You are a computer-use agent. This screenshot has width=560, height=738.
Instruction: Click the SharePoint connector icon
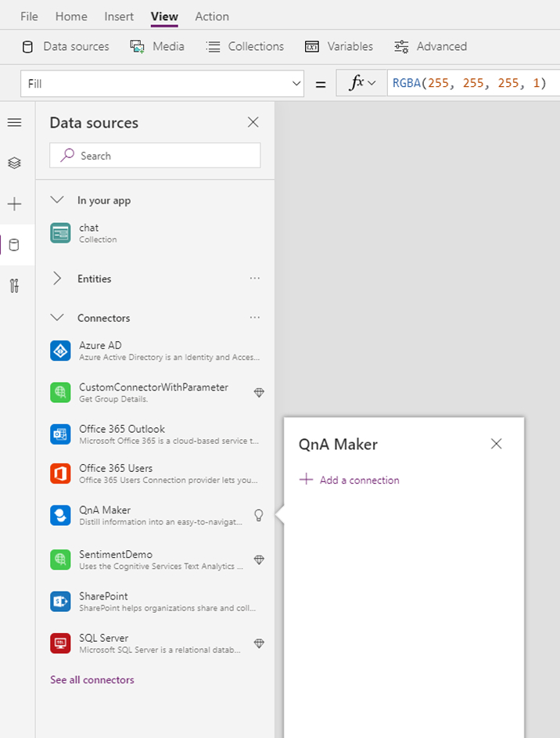61,602
